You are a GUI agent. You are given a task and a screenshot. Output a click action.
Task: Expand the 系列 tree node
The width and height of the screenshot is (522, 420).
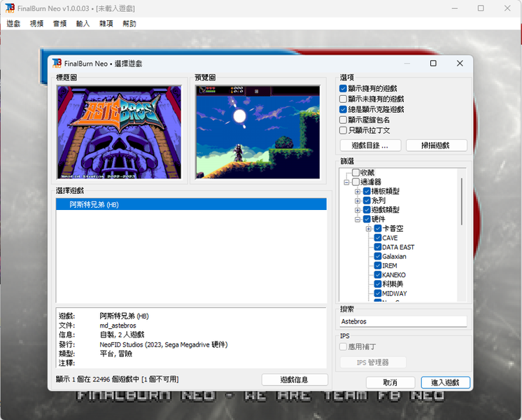point(357,201)
